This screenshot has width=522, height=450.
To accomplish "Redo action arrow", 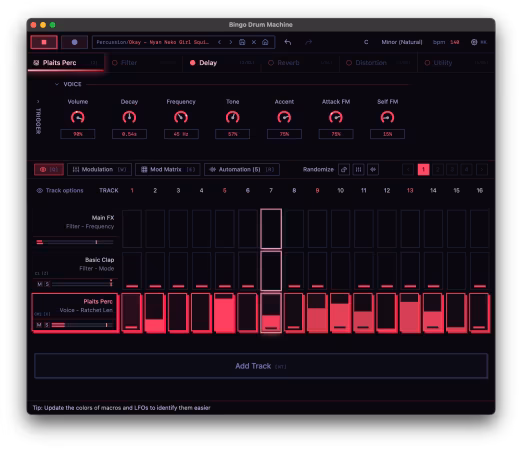I will click(309, 42).
